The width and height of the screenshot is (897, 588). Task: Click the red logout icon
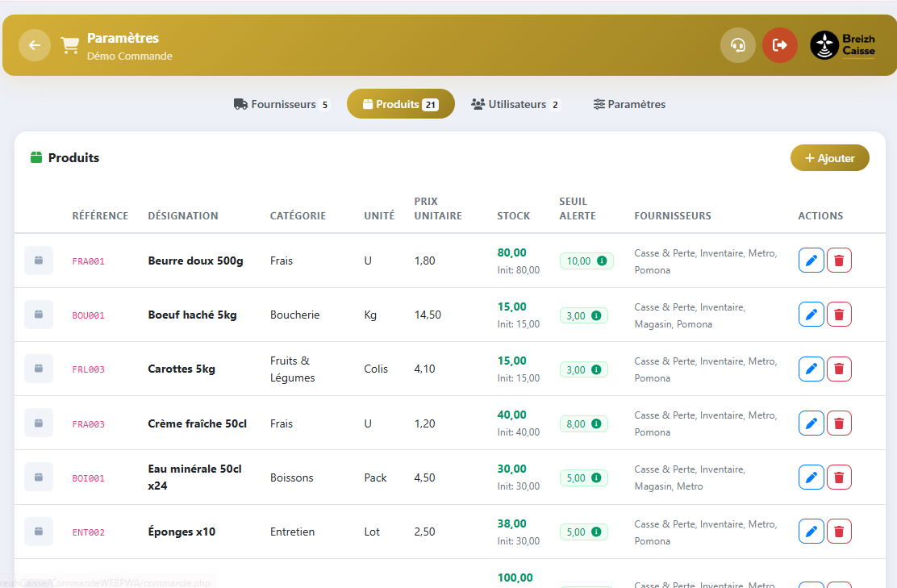779,45
